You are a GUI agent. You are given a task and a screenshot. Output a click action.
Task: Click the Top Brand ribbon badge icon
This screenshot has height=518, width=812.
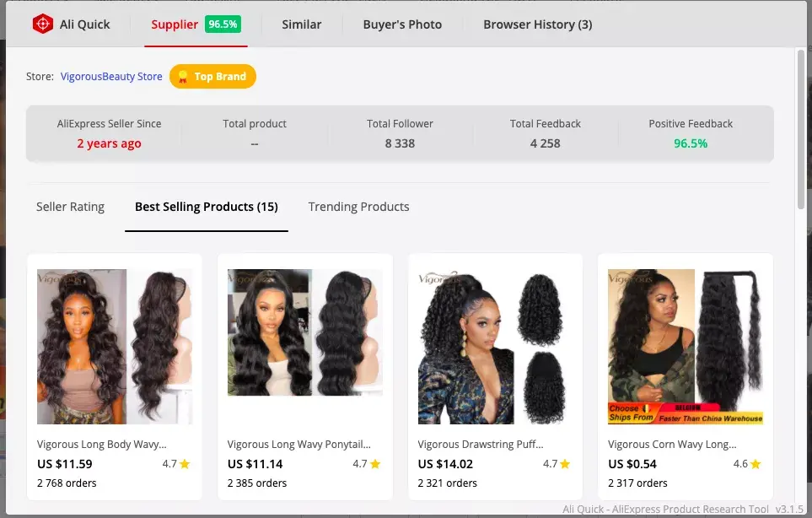(183, 77)
